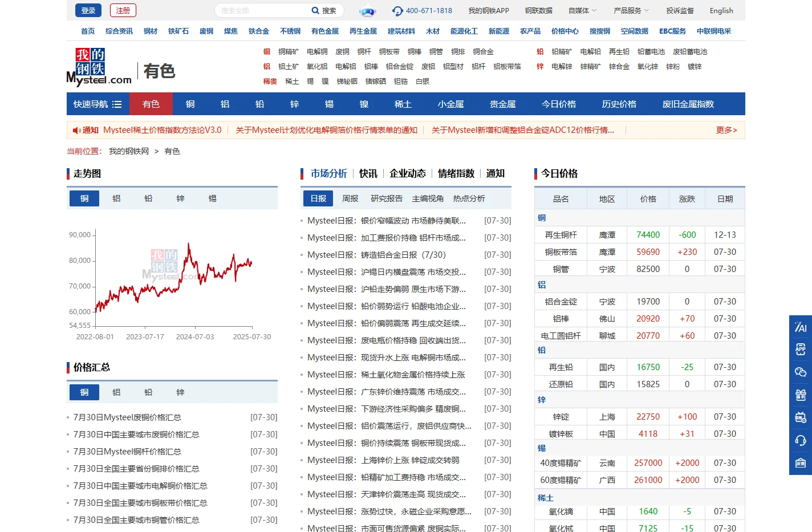Select 贵金属 in blue navigation bar
The width and height of the screenshot is (812, 532).
click(x=502, y=104)
